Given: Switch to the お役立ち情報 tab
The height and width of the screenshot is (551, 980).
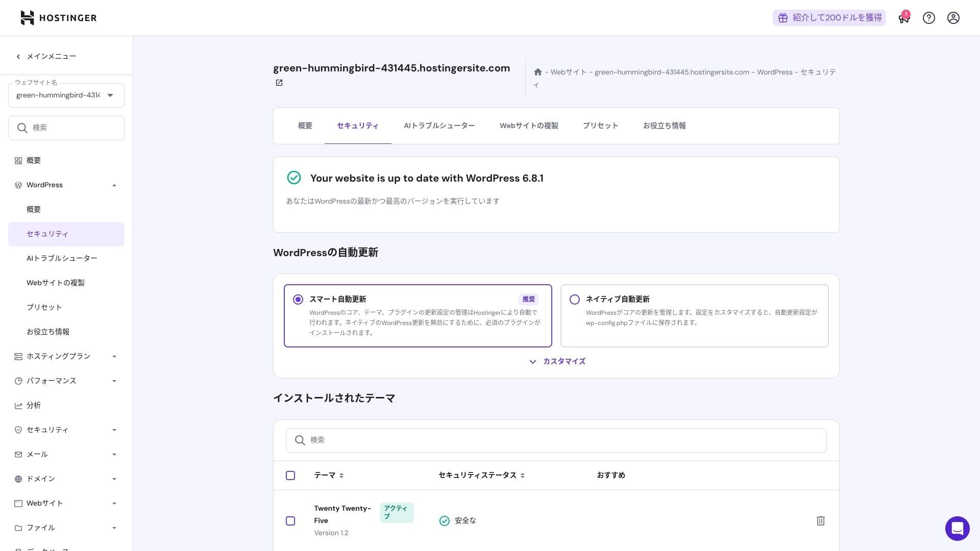Looking at the screenshot, I should click(x=664, y=126).
